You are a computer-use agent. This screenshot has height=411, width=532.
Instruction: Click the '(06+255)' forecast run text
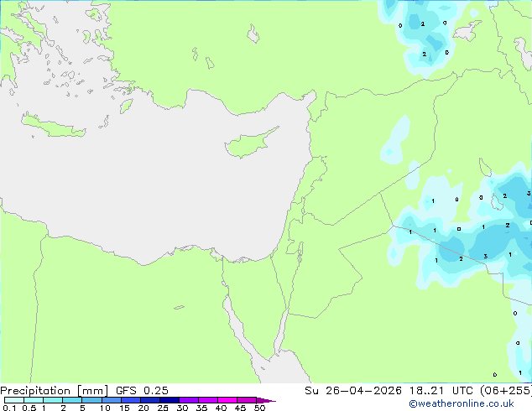(x=505, y=391)
